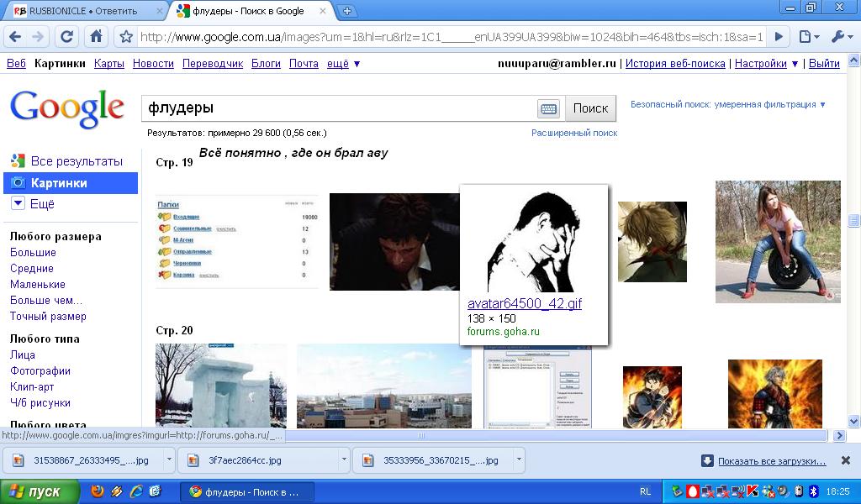The image size is (861, 504).
Task: Filter by Средние image size
Action: (32, 268)
